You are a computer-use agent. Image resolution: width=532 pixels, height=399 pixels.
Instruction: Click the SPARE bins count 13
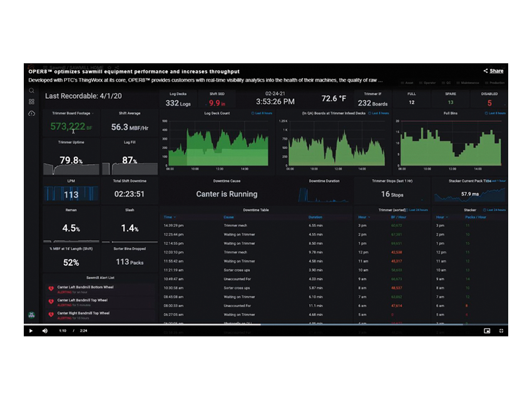(x=451, y=103)
